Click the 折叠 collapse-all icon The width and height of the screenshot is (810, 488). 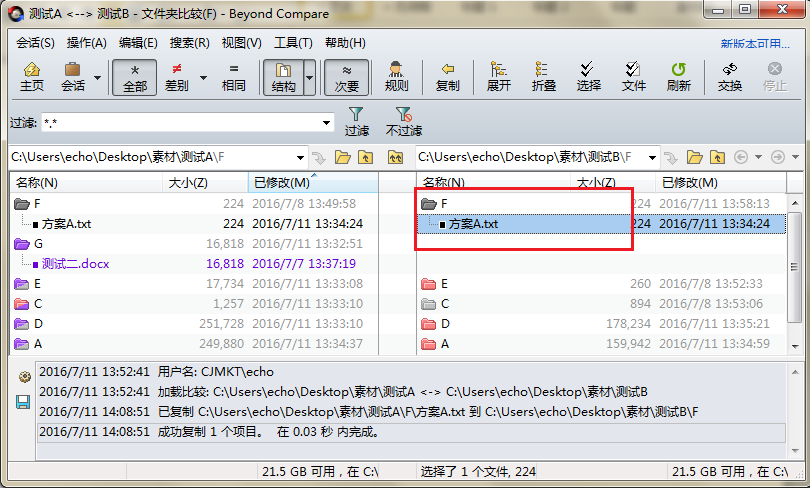click(543, 77)
